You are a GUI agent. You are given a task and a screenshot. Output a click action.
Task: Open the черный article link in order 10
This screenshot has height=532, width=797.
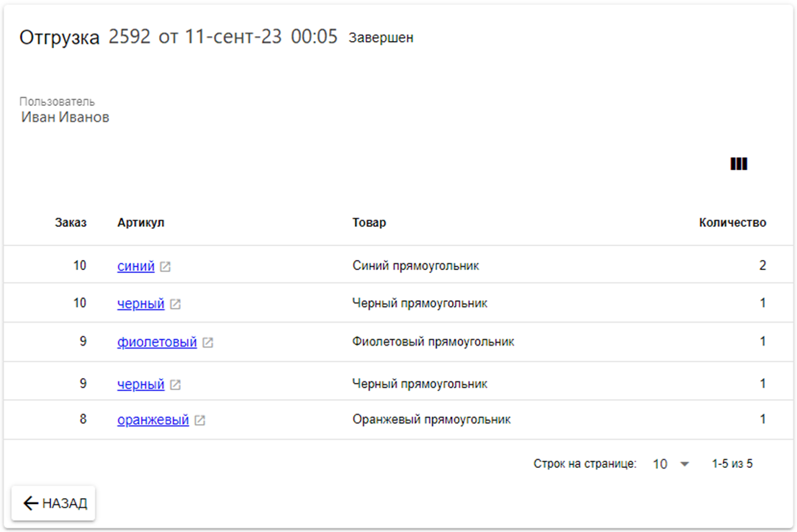click(141, 304)
